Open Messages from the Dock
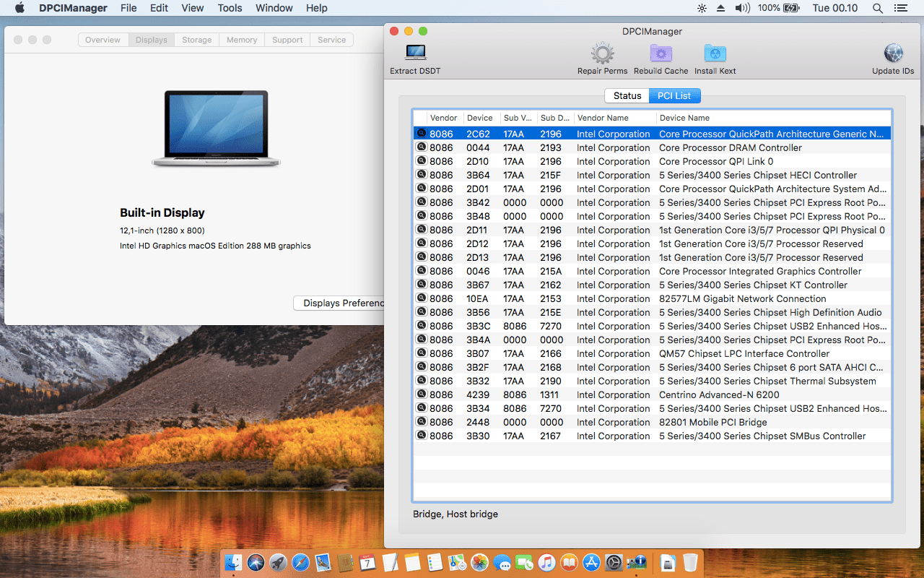 coord(502,563)
